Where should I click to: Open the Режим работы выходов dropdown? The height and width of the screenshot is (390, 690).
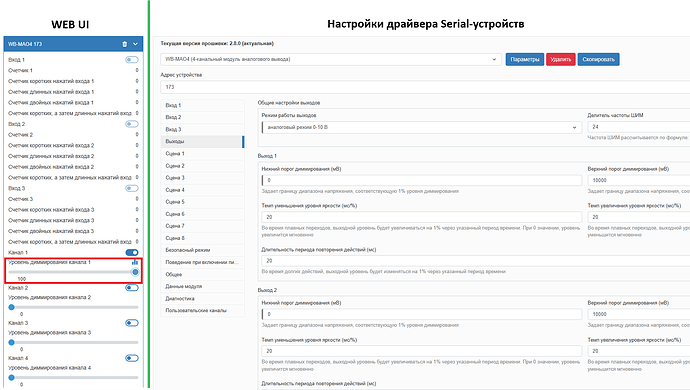[x=422, y=127]
